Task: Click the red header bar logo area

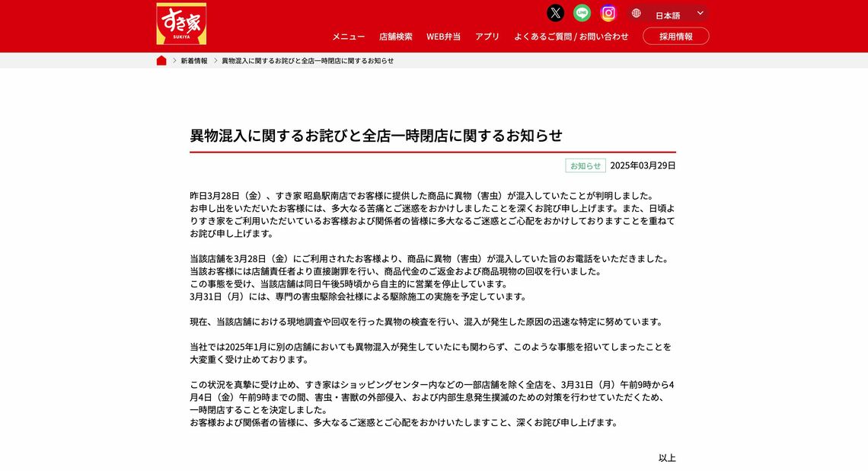Action: [182, 24]
